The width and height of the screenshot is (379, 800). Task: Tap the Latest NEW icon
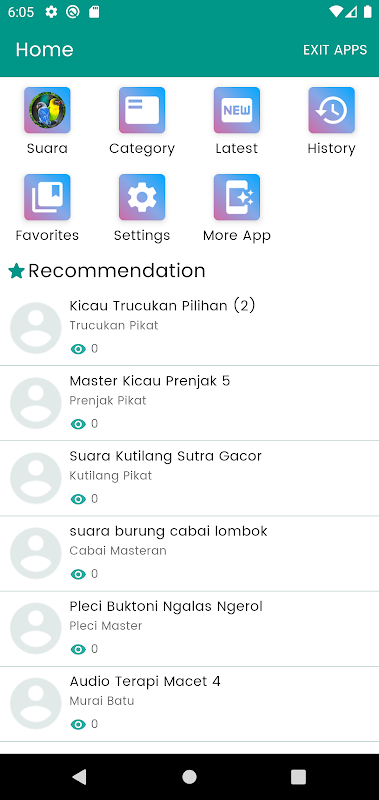point(237,110)
